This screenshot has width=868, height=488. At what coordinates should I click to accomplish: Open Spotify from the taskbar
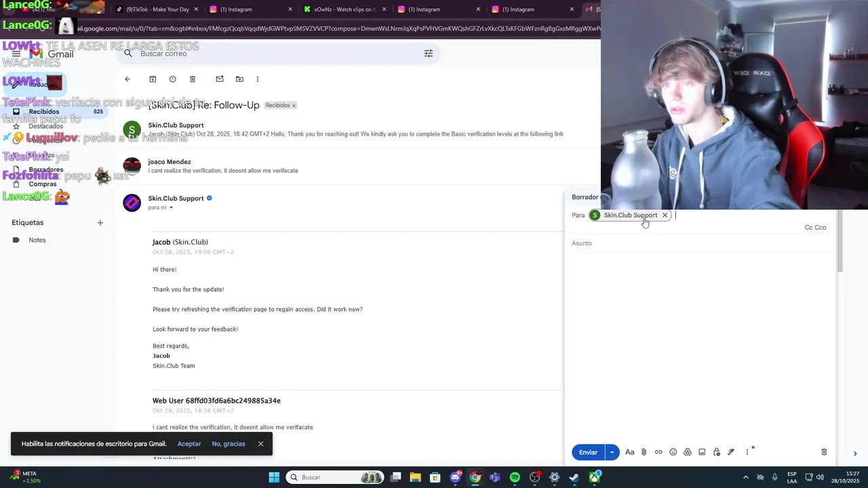[x=515, y=477]
